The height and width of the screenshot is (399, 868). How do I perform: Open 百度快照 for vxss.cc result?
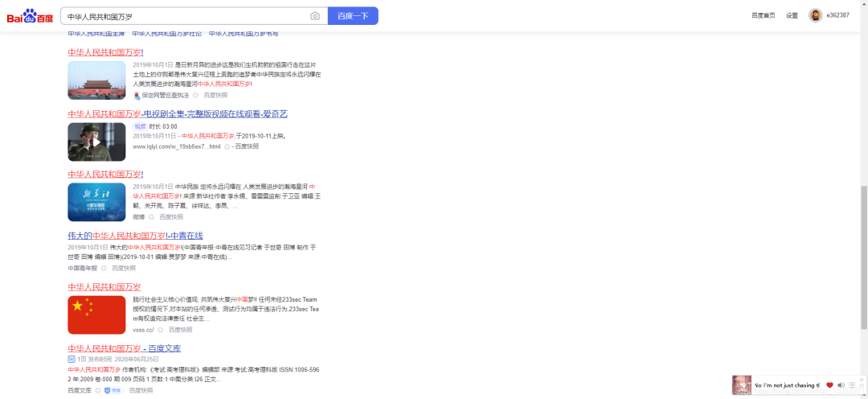click(181, 330)
